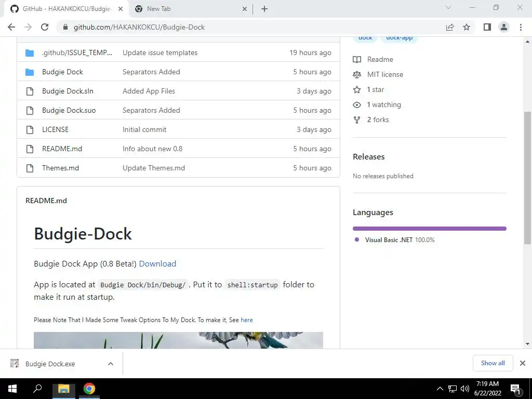Open the .github/ISSUE_TEMP... folder
Image resolution: width=532 pixels, height=399 pixels.
[77, 52]
